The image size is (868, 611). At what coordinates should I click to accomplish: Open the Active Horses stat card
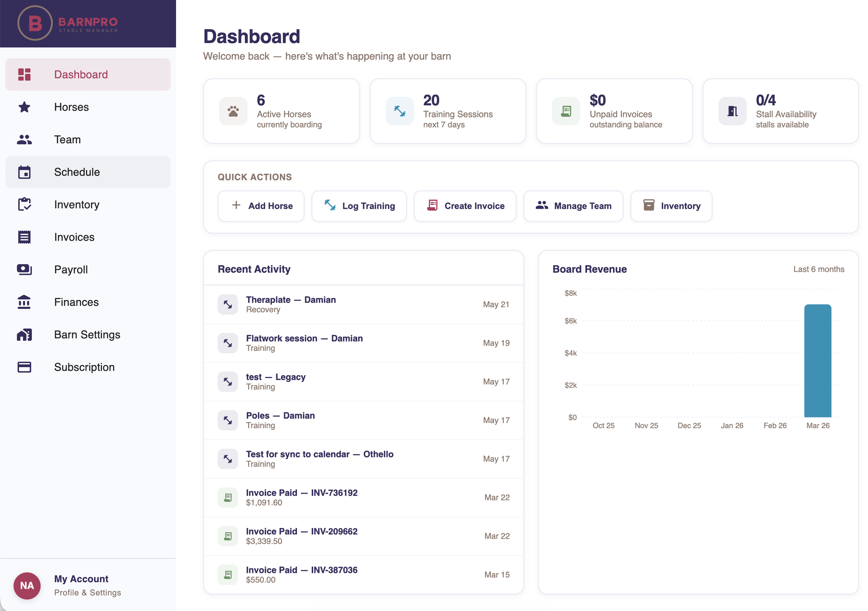point(281,111)
